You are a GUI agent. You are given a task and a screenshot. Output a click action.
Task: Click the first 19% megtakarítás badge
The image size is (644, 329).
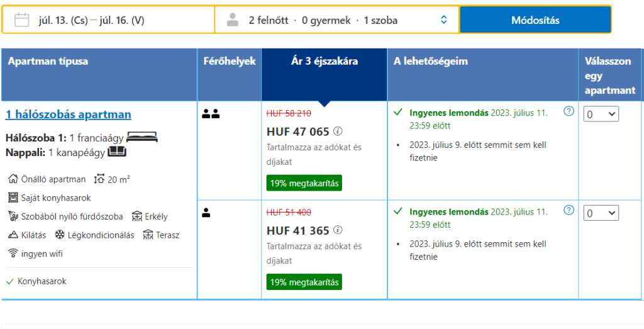(x=304, y=183)
